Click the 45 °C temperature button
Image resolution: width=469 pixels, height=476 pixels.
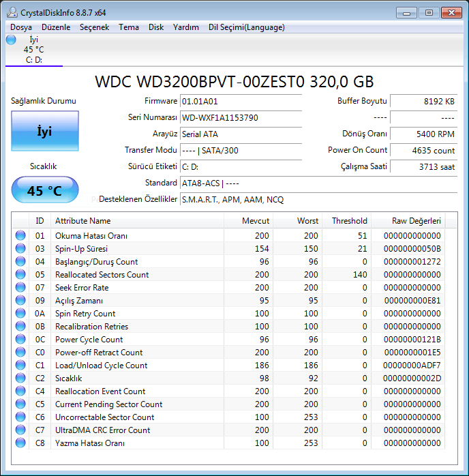click(45, 190)
